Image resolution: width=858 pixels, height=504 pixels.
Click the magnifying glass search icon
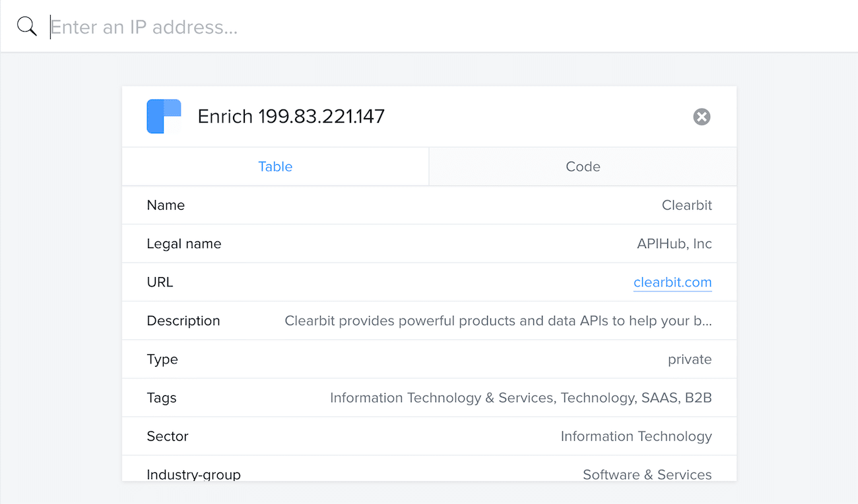pyautogui.click(x=27, y=27)
